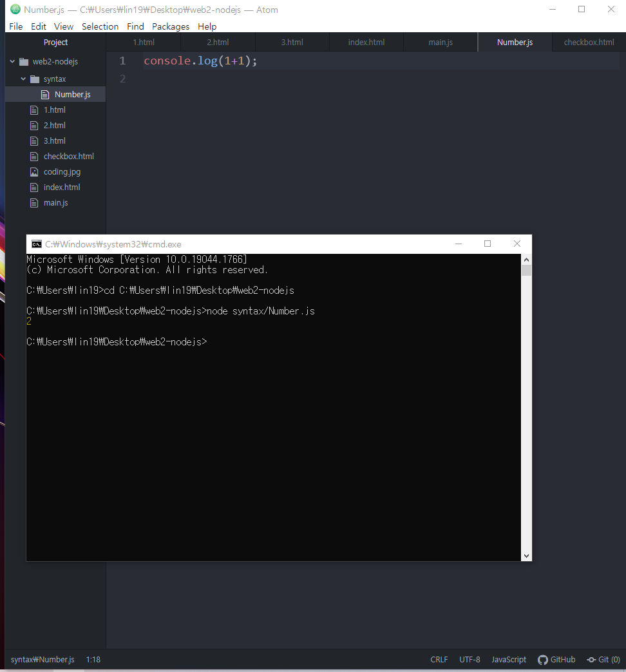The image size is (626, 672).
Task: Maximize the cmd.exe window
Action: tap(488, 244)
